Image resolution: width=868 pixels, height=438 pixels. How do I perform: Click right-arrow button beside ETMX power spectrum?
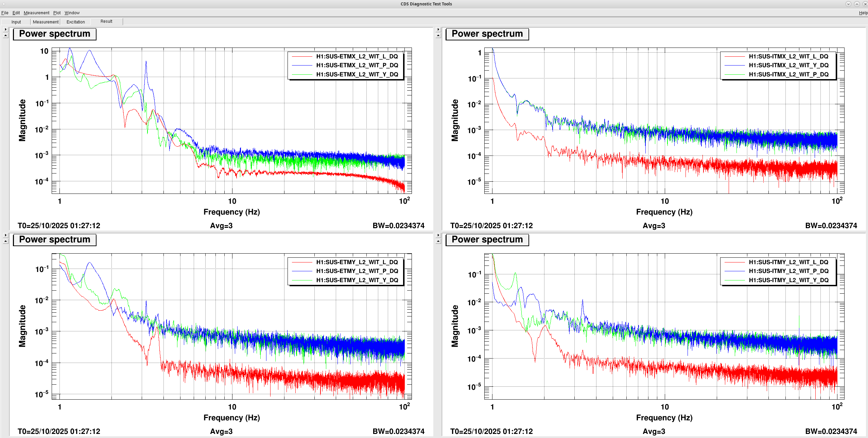point(5,30)
